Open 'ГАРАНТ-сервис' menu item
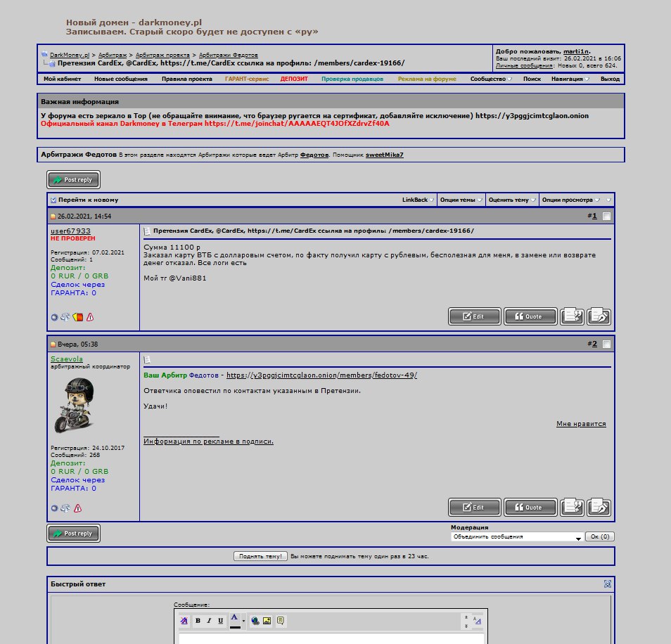 [x=247, y=79]
